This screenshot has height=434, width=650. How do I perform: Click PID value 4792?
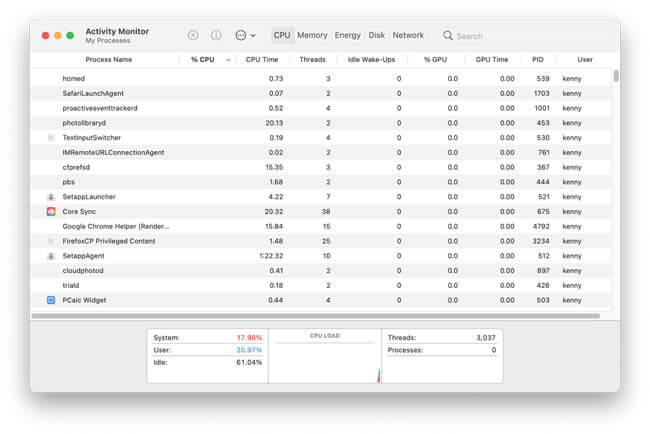coord(541,226)
